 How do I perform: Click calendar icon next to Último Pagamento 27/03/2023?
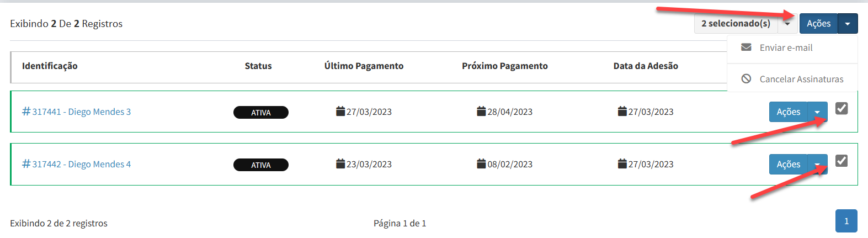coord(340,112)
